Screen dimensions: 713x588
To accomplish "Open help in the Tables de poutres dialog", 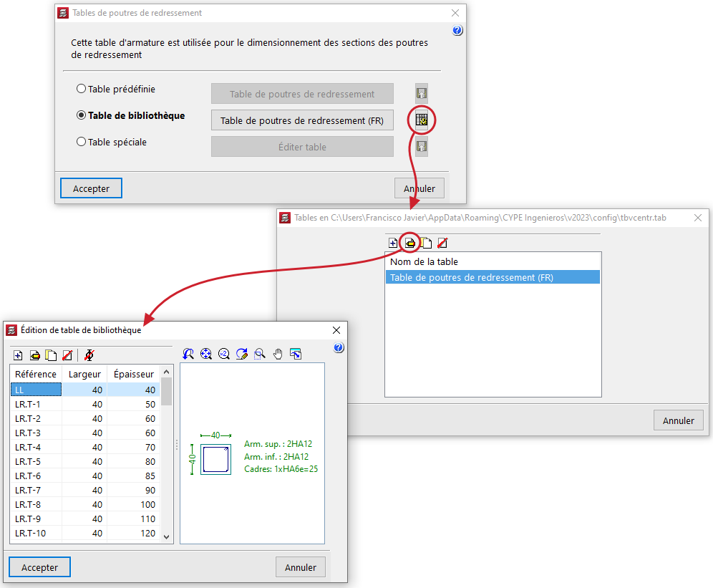I will click(457, 31).
